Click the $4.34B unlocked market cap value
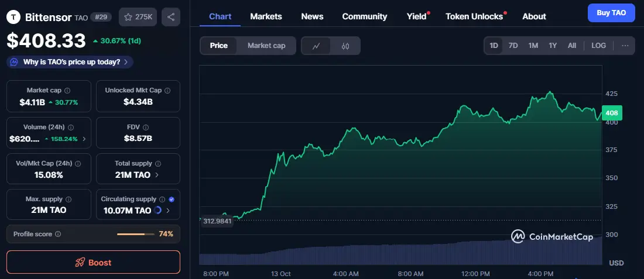This screenshot has width=644, height=279. click(x=138, y=102)
